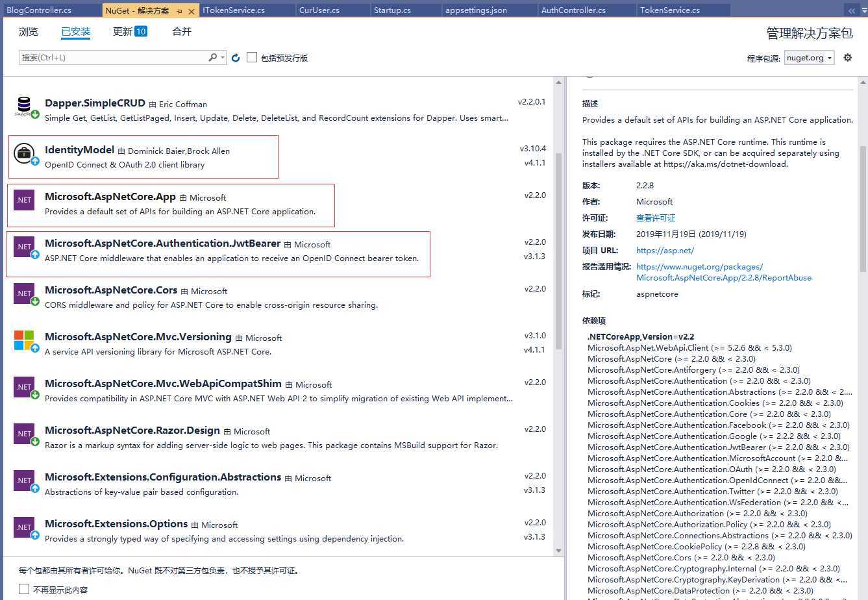Click the .NETCoreApp,Version=v2.2 dependency heading

point(641,336)
